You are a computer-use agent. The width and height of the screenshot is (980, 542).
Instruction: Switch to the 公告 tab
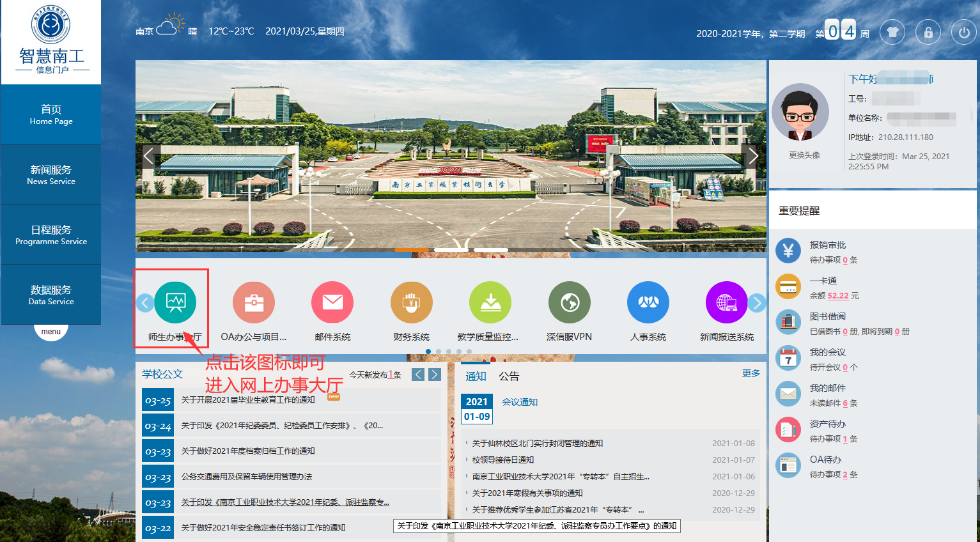tap(509, 376)
